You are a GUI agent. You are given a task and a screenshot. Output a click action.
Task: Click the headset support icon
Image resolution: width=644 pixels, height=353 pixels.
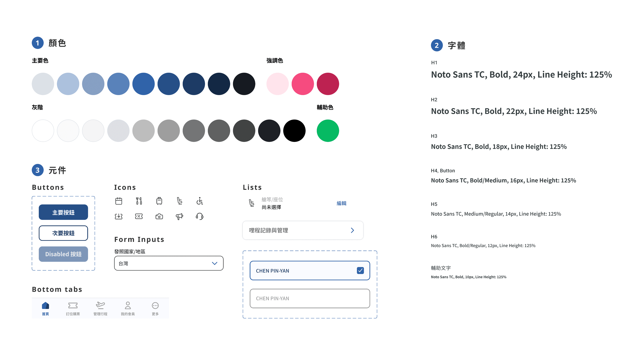[200, 216]
